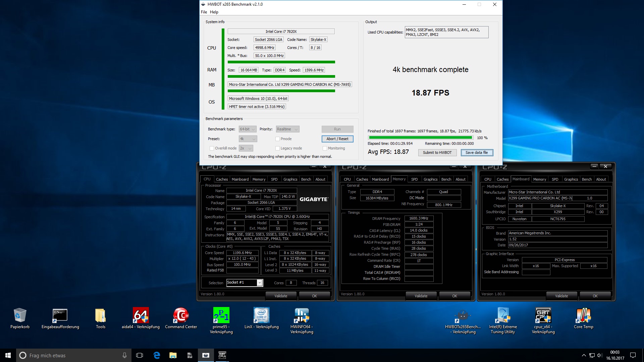This screenshot has width=644, height=362.
Task: Click the DRAM Frequency 1600.3 MHz value
Action: click(x=419, y=218)
